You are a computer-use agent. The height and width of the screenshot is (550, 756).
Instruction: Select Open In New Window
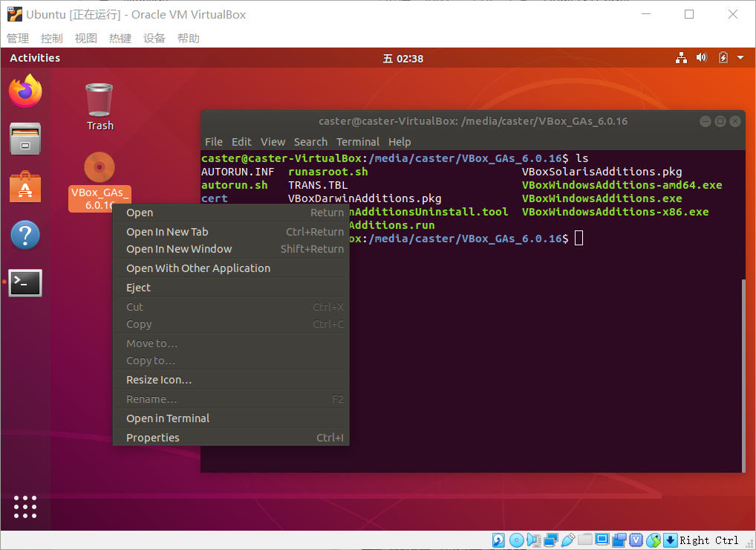(231, 249)
